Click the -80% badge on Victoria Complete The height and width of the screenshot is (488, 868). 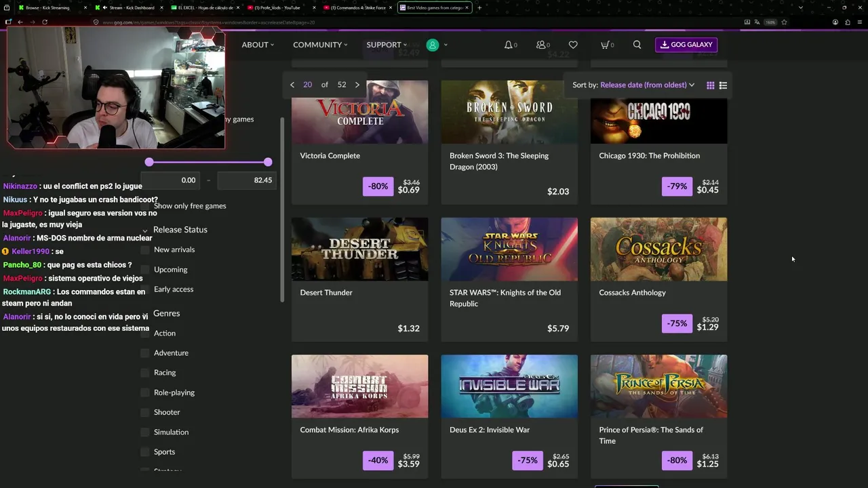tap(378, 186)
